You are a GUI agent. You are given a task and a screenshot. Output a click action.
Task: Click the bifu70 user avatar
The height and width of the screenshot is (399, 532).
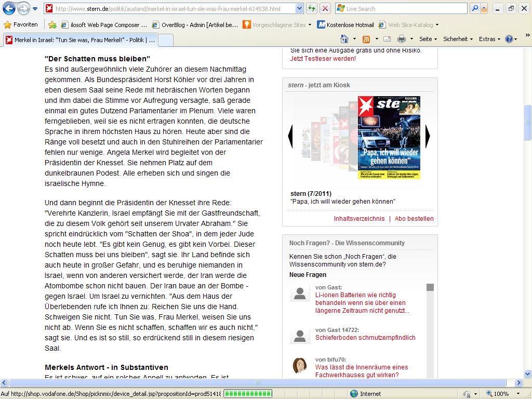point(300,365)
